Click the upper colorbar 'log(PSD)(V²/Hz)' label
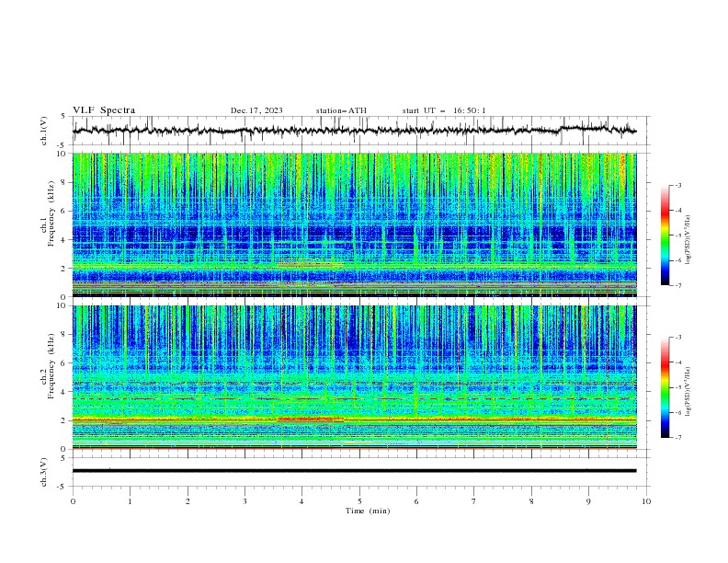The image size is (728, 563). 688,240
